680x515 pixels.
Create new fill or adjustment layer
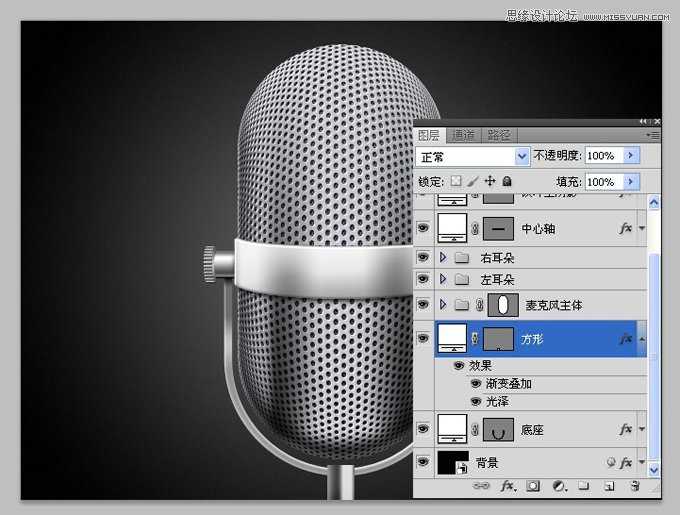(559, 486)
